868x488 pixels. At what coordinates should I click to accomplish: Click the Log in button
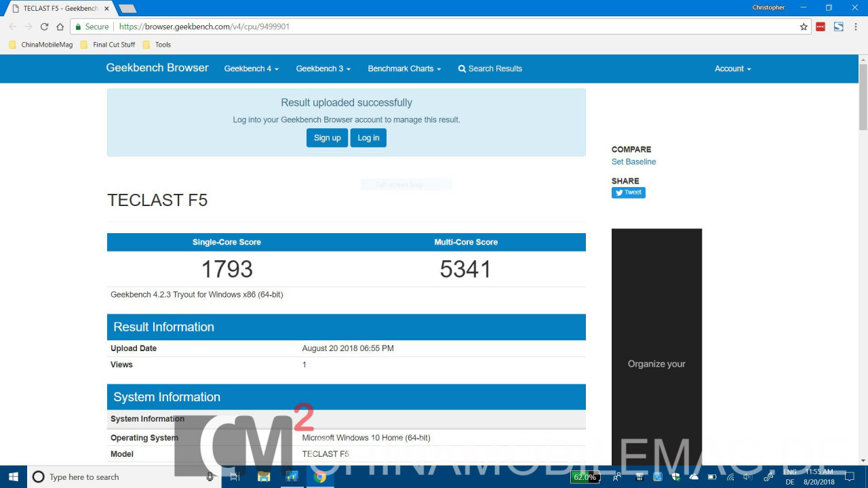(368, 138)
